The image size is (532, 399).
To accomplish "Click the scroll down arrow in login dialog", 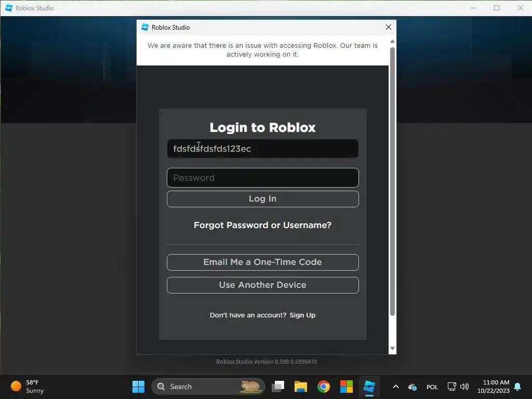I will (x=393, y=349).
